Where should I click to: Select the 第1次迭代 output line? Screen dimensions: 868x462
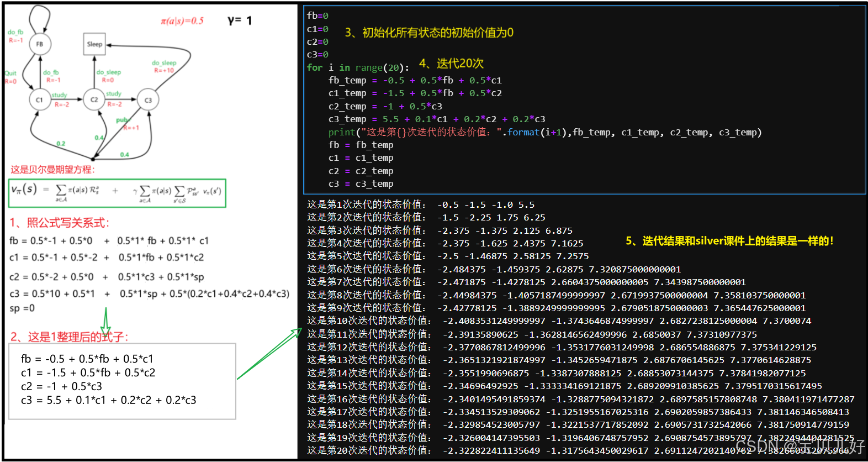[421, 204]
